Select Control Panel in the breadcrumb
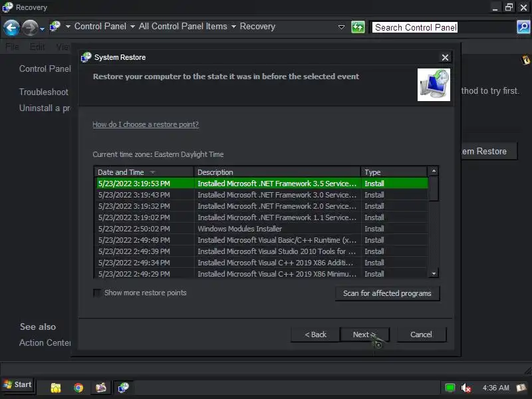 click(x=100, y=26)
